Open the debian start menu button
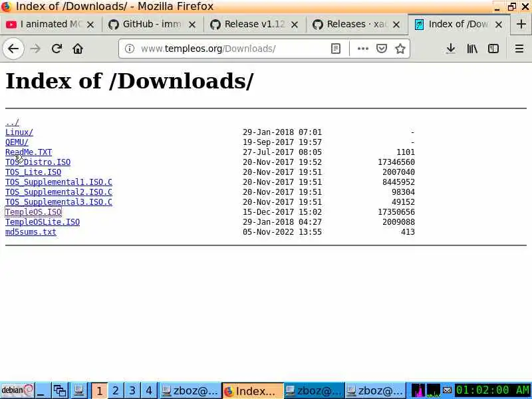Viewport: 532px width, 399px height. pyautogui.click(x=17, y=390)
